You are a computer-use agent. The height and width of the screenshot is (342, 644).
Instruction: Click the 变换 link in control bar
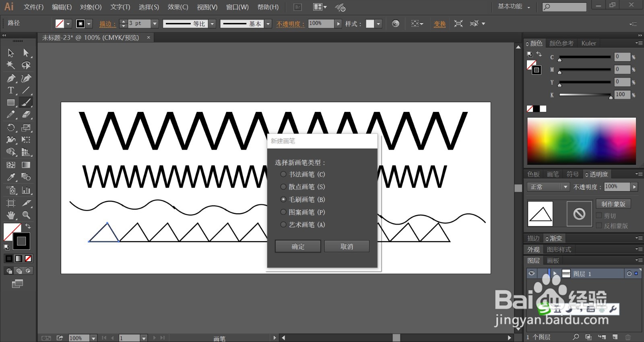(440, 24)
